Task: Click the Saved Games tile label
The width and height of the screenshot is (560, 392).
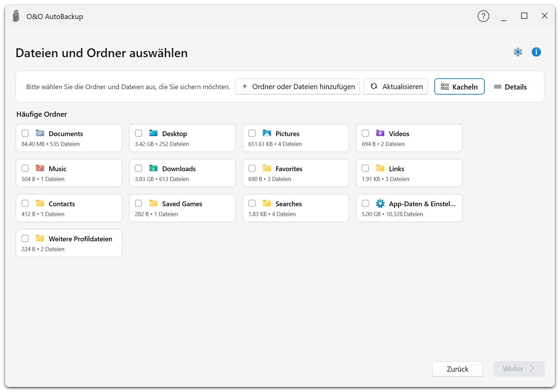Action: (x=182, y=204)
